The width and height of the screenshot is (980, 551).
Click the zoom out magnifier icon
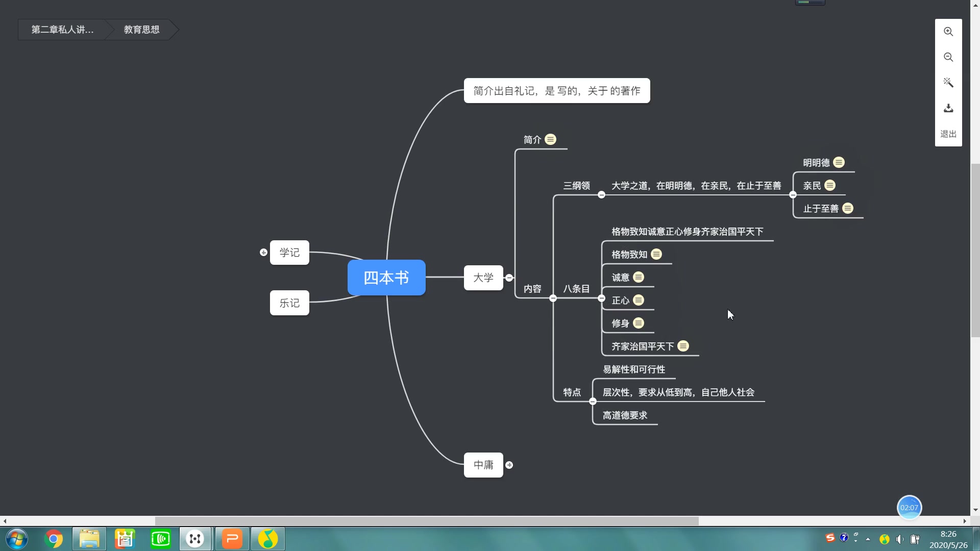[x=948, y=57]
